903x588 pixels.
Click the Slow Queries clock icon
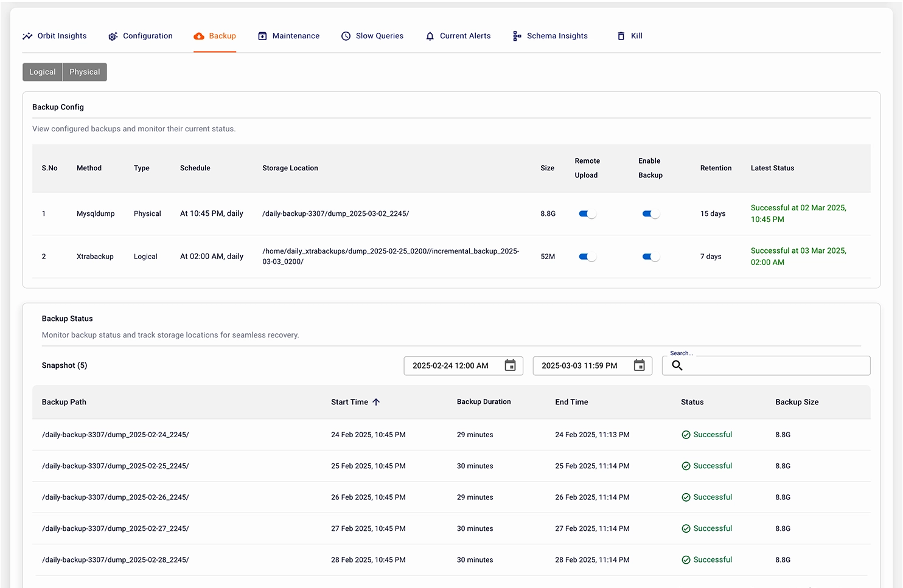(x=346, y=36)
